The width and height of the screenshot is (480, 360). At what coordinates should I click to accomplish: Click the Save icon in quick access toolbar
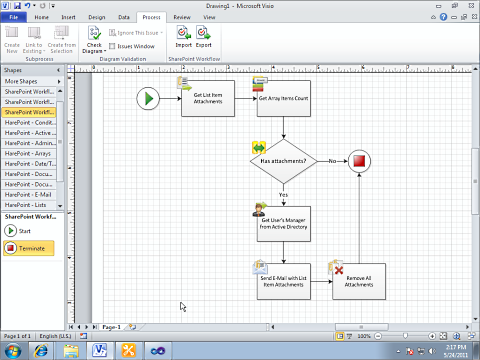click(x=17, y=6)
